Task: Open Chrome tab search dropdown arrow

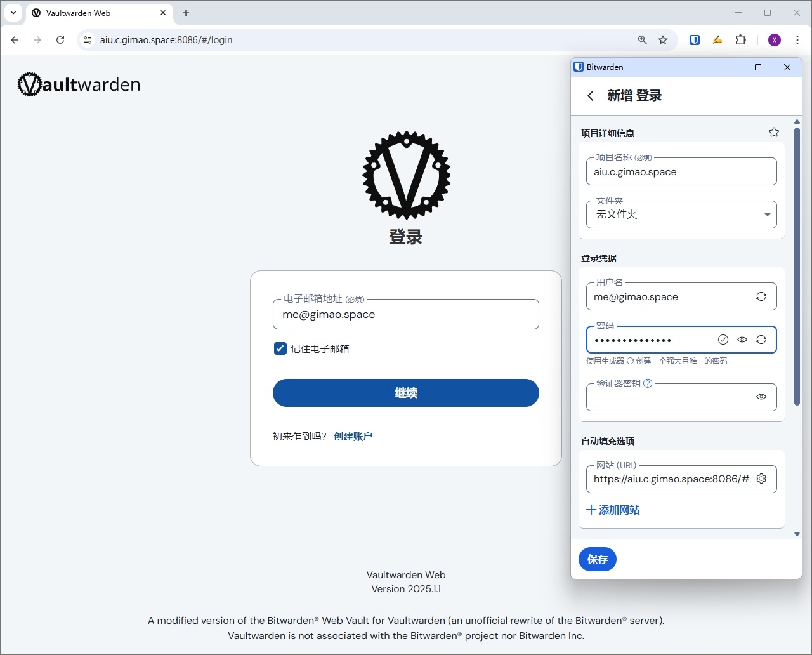Action: coord(13,13)
